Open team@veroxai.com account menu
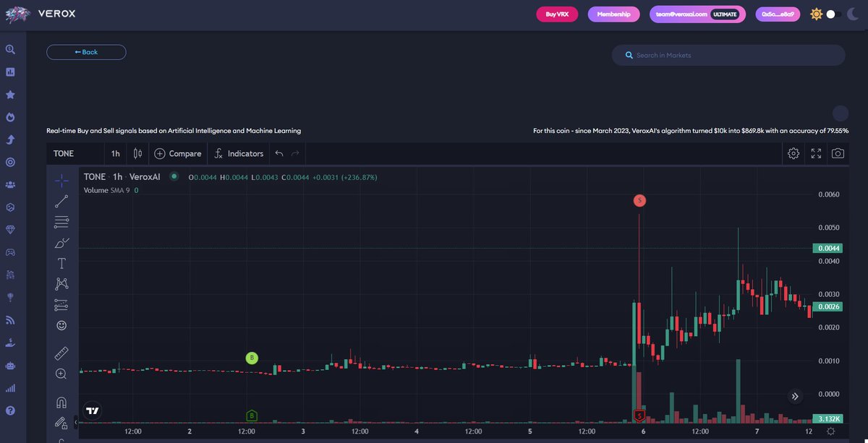Image resolution: width=868 pixels, height=443 pixels. click(x=697, y=14)
